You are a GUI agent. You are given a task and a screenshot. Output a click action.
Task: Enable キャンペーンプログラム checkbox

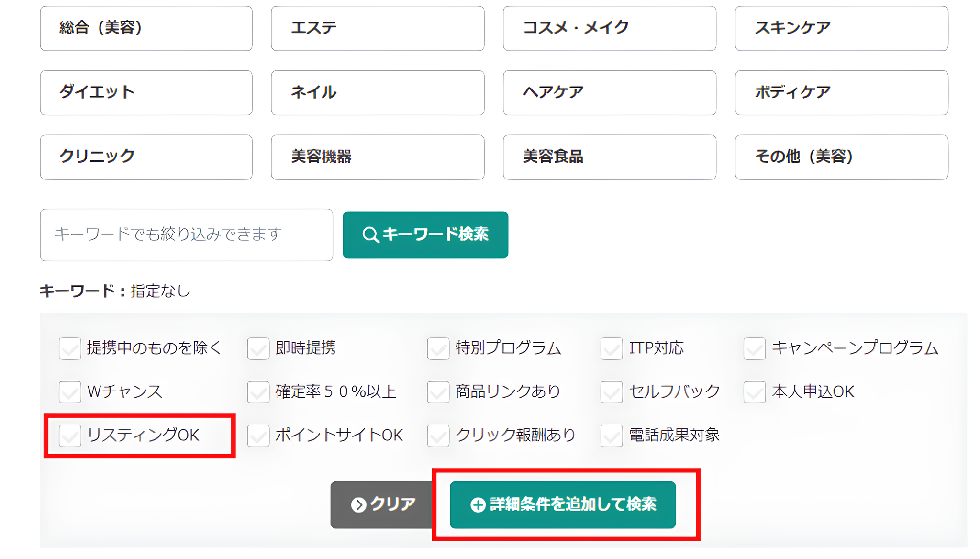[754, 348]
